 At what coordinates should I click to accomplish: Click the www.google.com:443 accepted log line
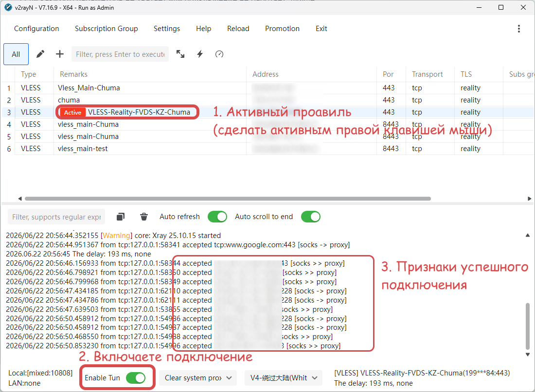[x=178, y=245]
